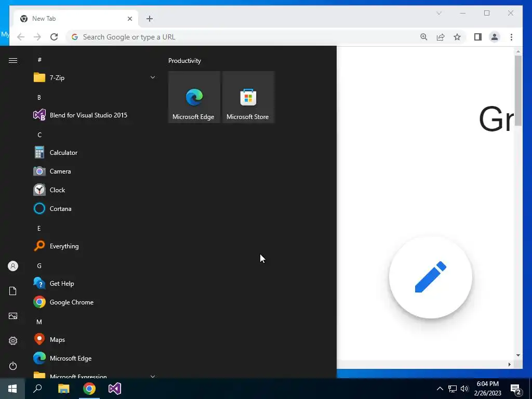The height and width of the screenshot is (399, 532).
Task: Show hidden system tray icons
Action: [440, 389]
